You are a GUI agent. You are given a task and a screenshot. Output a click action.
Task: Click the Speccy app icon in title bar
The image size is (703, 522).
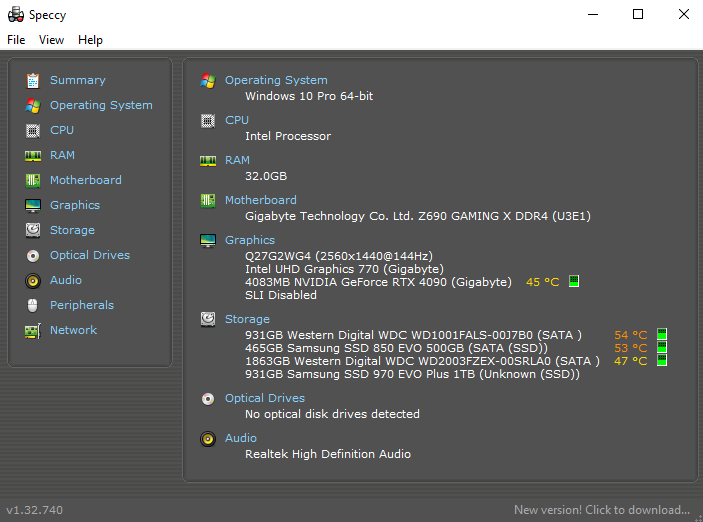pyautogui.click(x=16, y=14)
